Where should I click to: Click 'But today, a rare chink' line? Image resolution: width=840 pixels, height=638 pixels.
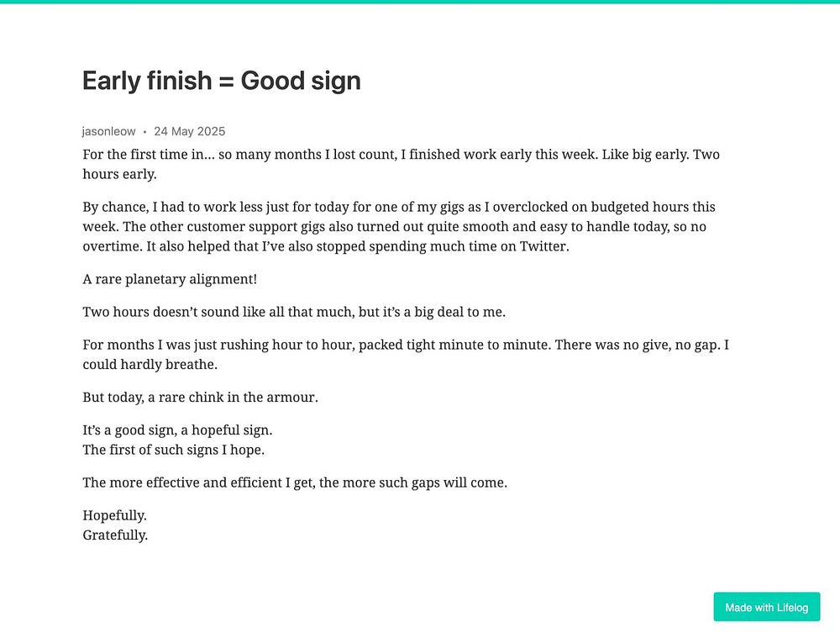200,397
